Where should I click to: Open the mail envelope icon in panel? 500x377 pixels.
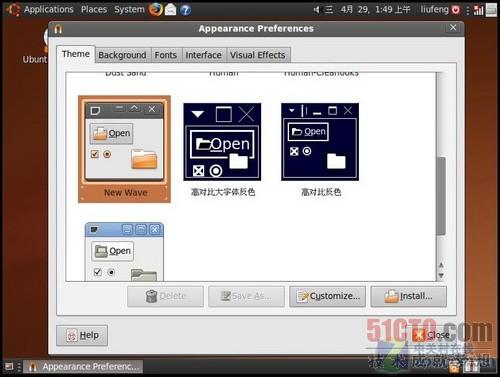[x=170, y=9]
